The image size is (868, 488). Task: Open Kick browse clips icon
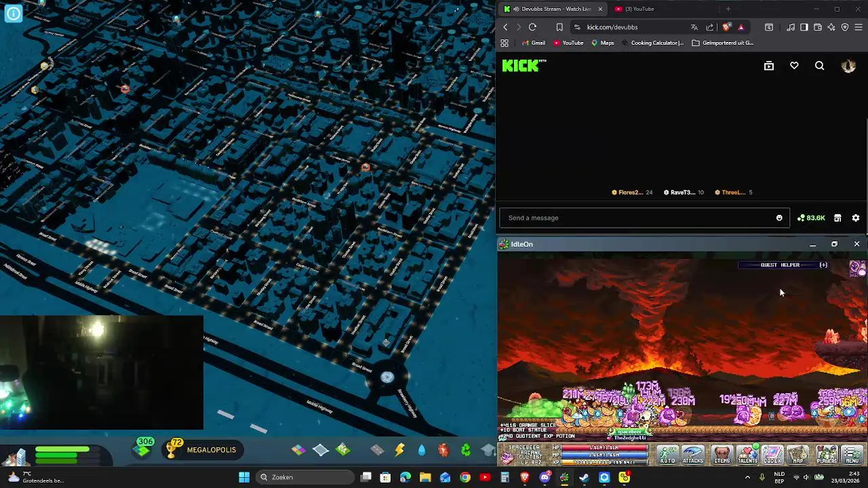(768, 66)
